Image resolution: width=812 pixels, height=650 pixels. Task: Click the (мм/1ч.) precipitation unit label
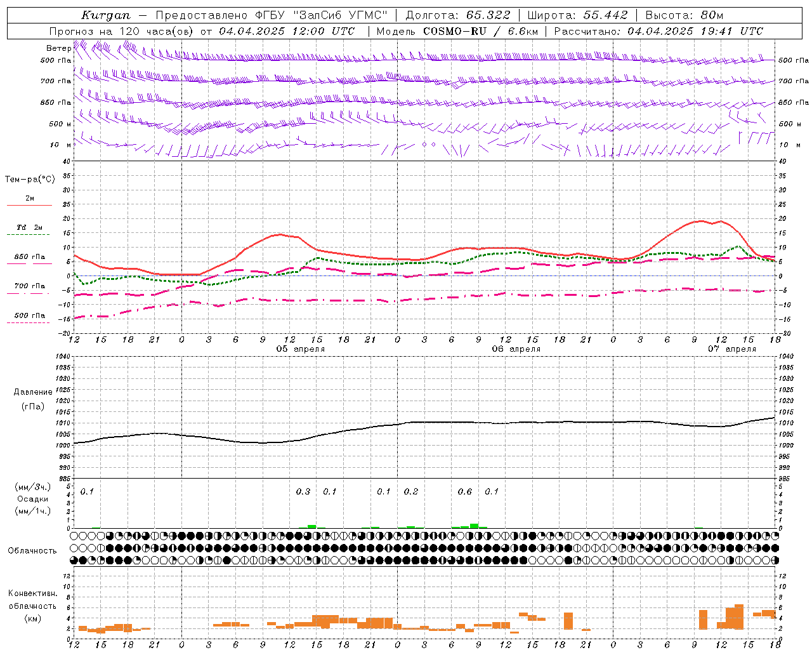click(x=33, y=511)
